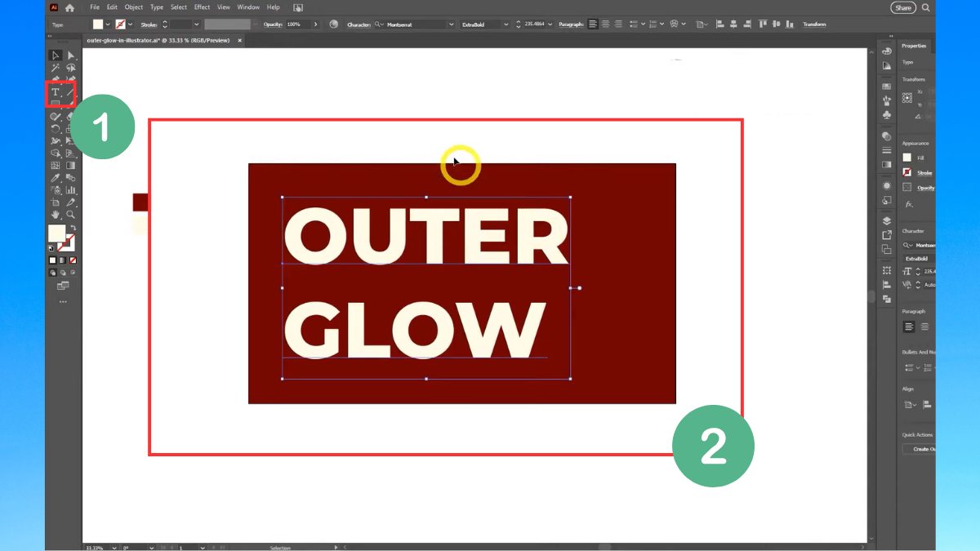980x551 pixels.
Task: Open the Effect menu
Action: coord(203,7)
